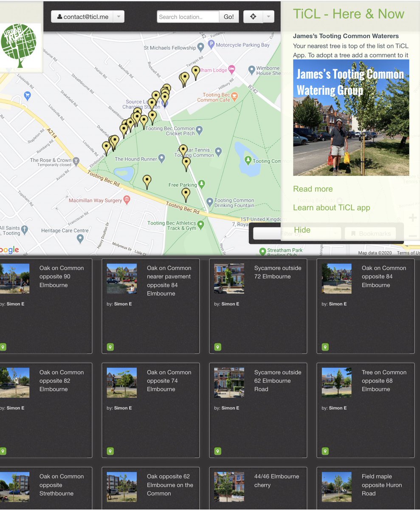
Task: Open 'Oak opposite 62 Elmbourne on the Common' title
Action: point(170,485)
